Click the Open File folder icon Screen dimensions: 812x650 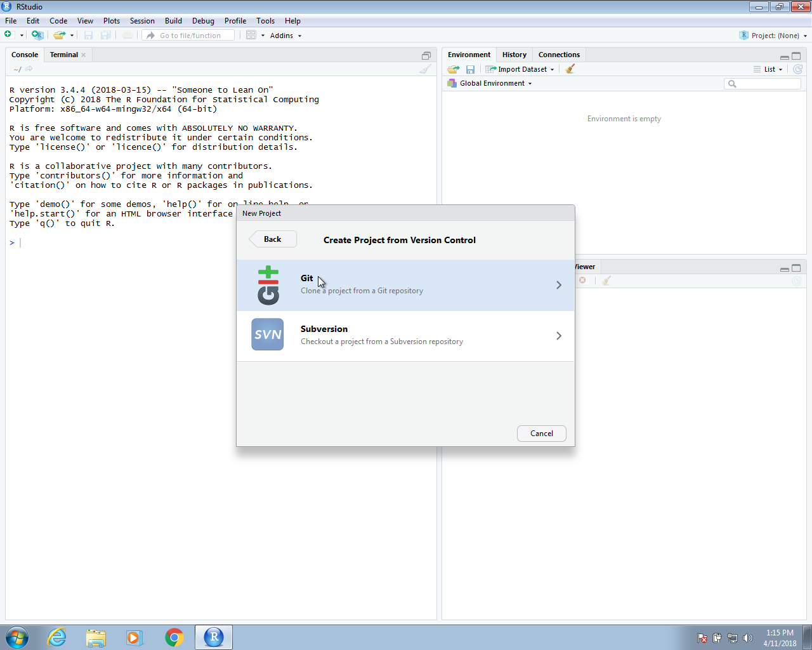(x=59, y=35)
